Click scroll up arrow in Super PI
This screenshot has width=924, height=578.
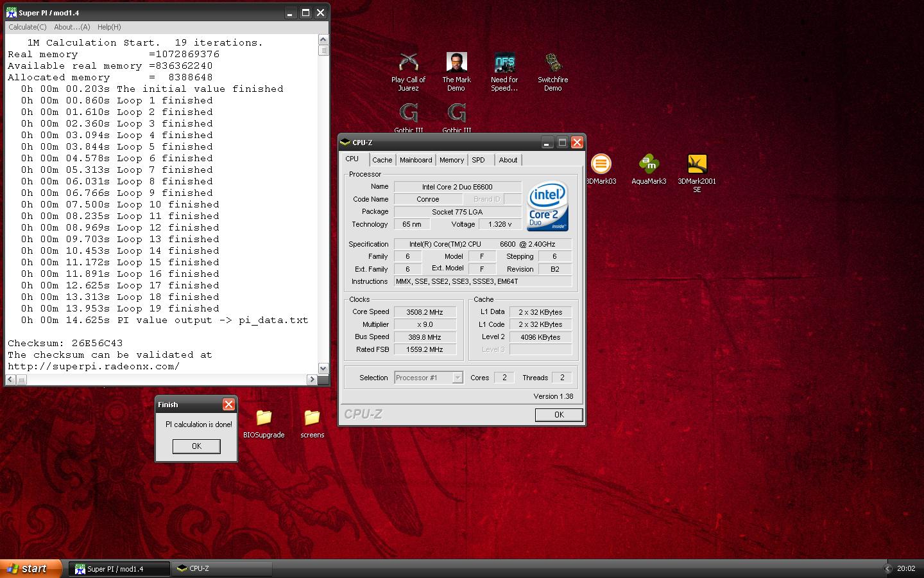[323, 40]
